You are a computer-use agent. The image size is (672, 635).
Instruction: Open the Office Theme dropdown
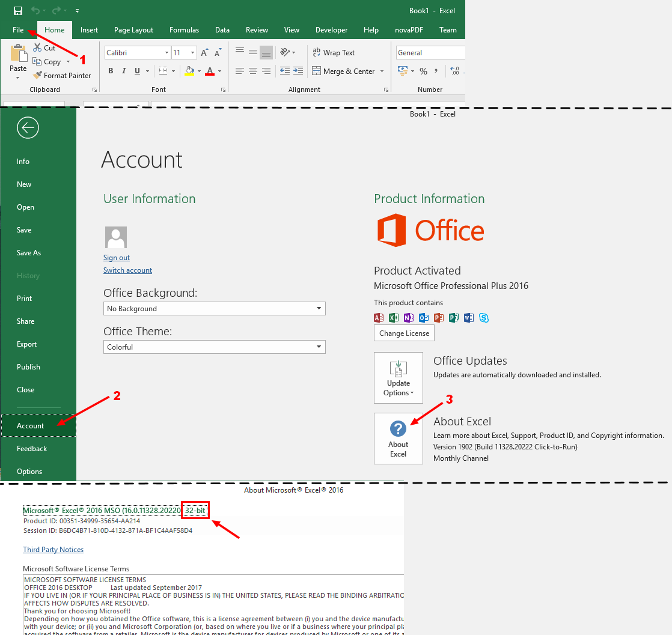[214, 347]
